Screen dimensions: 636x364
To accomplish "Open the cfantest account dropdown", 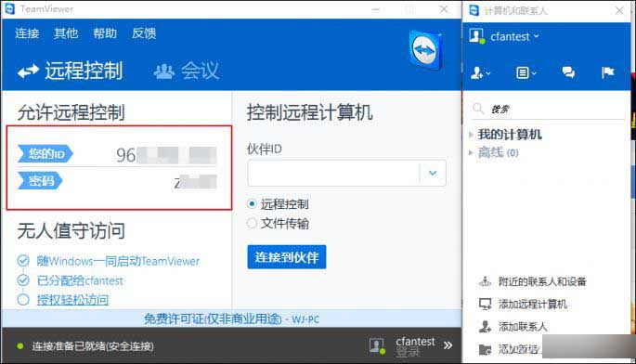I will [x=515, y=36].
